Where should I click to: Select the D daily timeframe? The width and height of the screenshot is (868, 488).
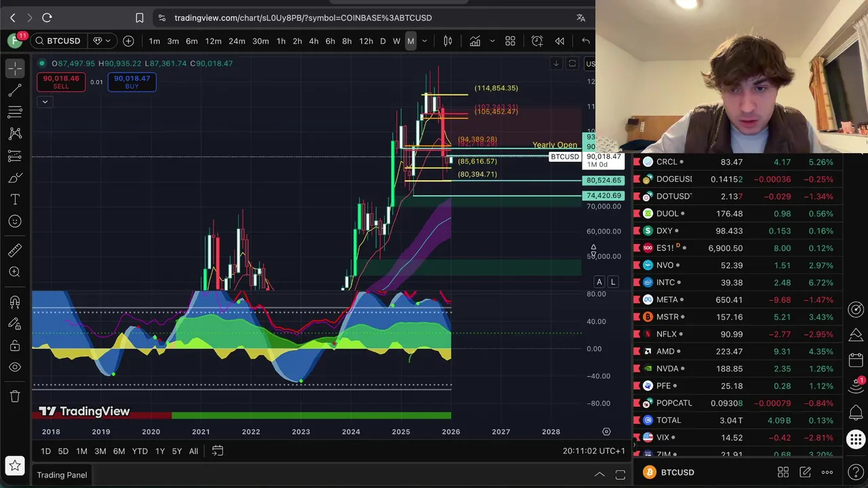click(382, 41)
